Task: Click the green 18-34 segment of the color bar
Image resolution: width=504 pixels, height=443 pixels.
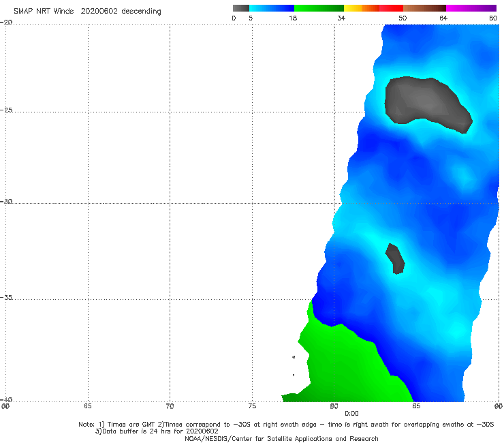Action: tap(319, 8)
